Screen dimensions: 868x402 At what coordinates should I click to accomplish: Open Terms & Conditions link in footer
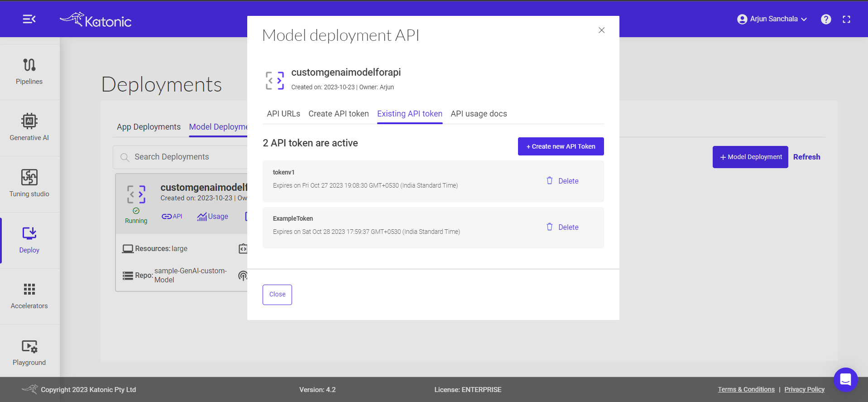746,389
